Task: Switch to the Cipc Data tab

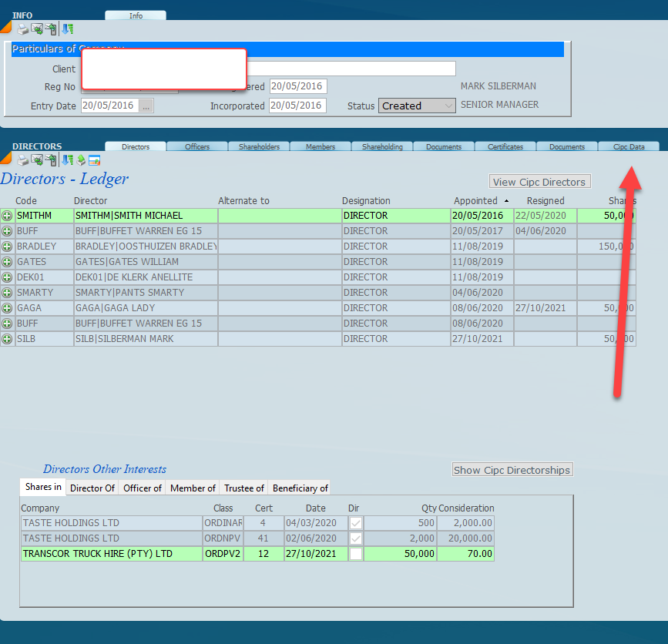Action: coord(629,146)
